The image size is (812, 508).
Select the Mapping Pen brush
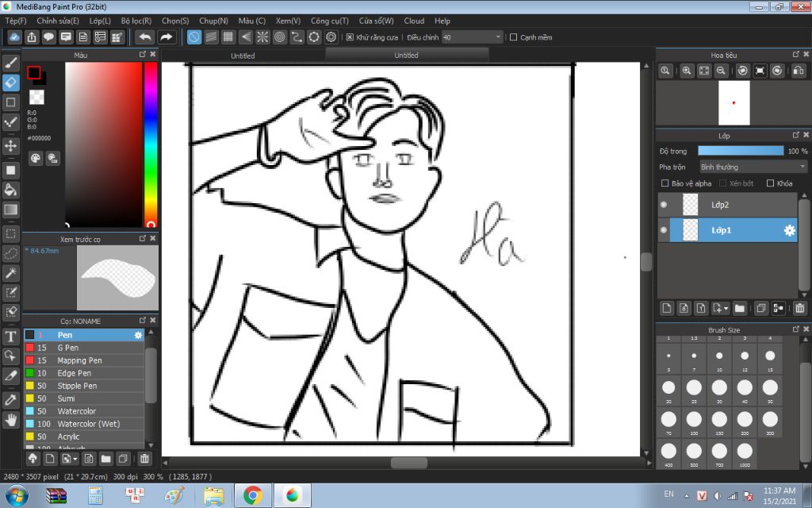(x=84, y=360)
